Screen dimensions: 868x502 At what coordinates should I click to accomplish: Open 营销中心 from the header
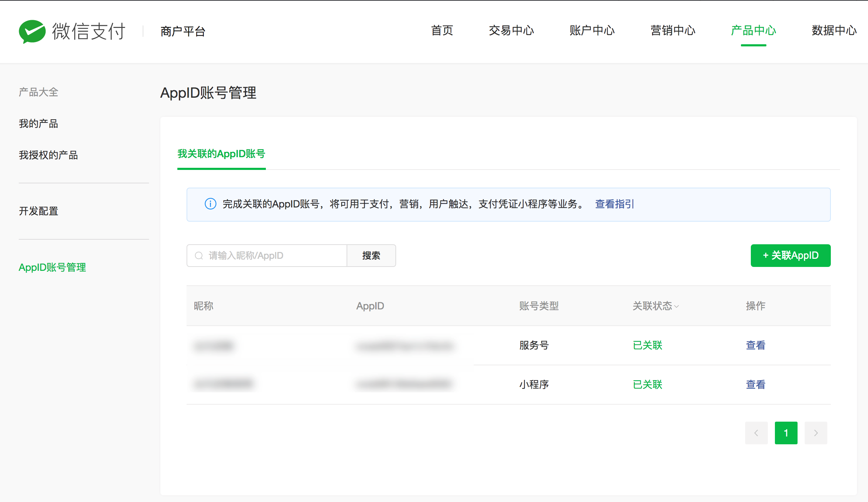tap(673, 30)
